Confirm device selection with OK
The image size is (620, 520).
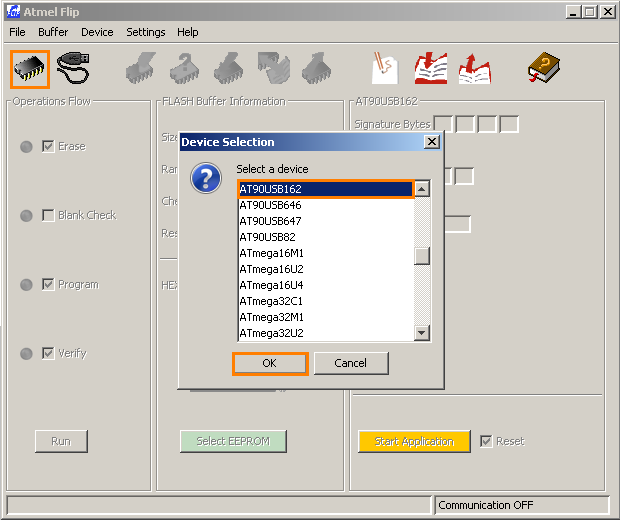tap(270, 363)
